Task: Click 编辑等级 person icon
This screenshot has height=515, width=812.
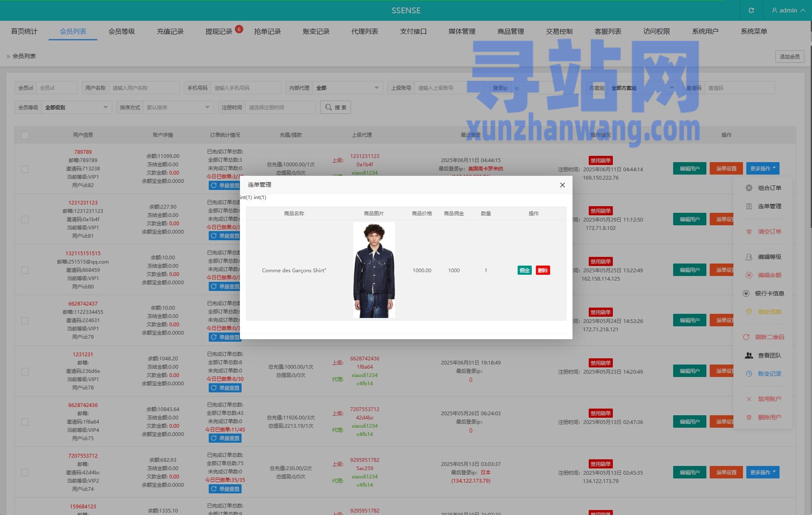Action: 749,257
